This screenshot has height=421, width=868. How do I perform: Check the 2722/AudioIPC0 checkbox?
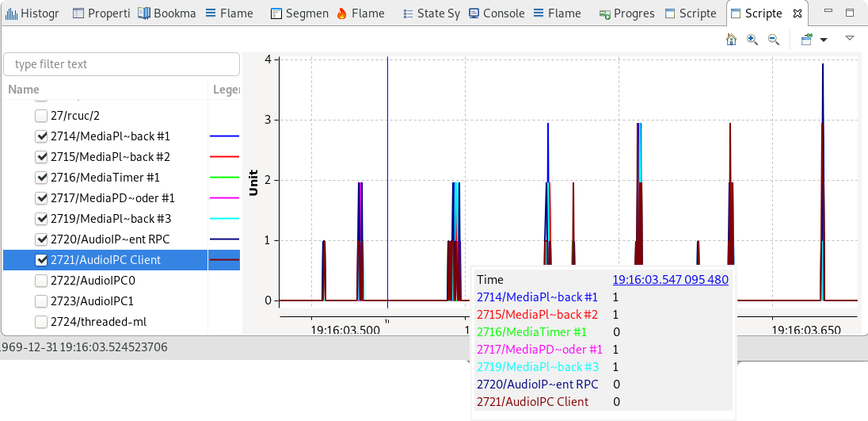[41, 281]
